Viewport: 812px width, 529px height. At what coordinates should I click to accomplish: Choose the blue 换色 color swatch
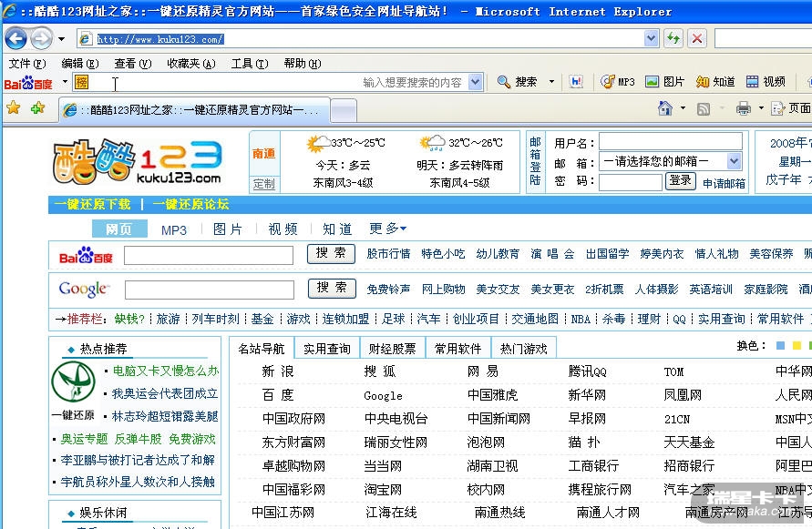[x=780, y=345]
